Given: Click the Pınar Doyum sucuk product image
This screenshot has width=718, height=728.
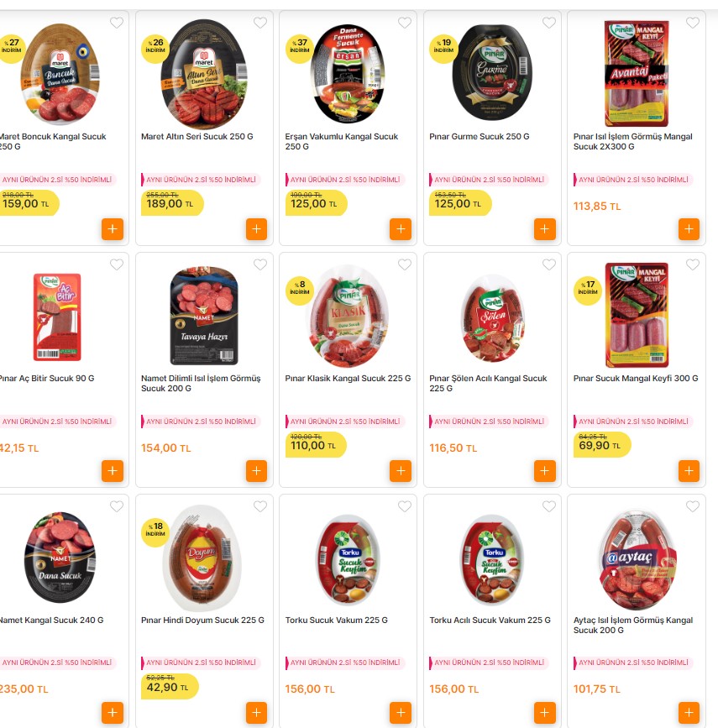Looking at the screenshot, I should click(204, 558).
